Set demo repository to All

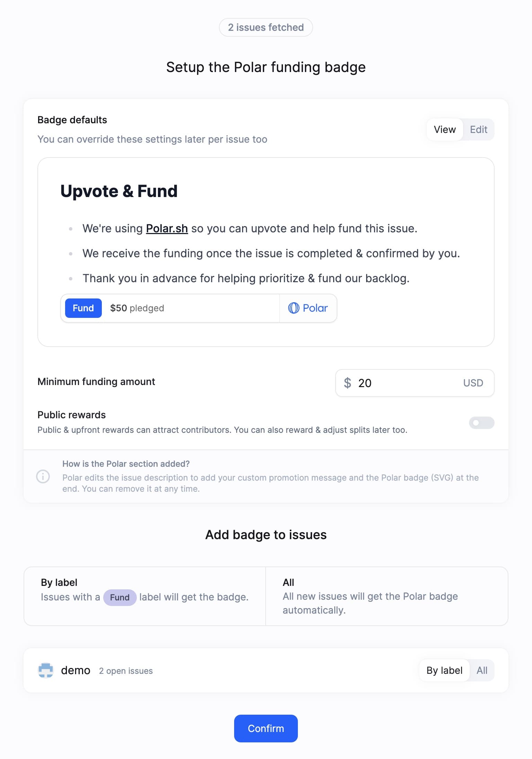[482, 670]
